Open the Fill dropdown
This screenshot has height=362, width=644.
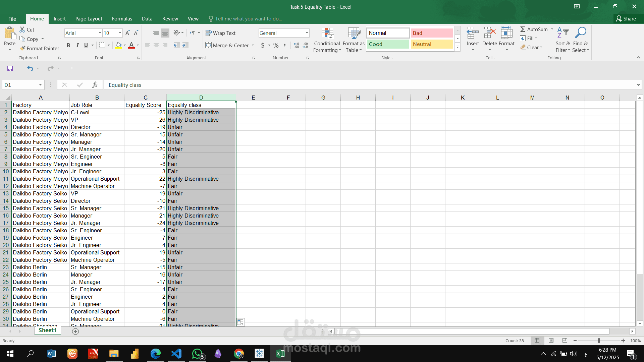coord(529,38)
